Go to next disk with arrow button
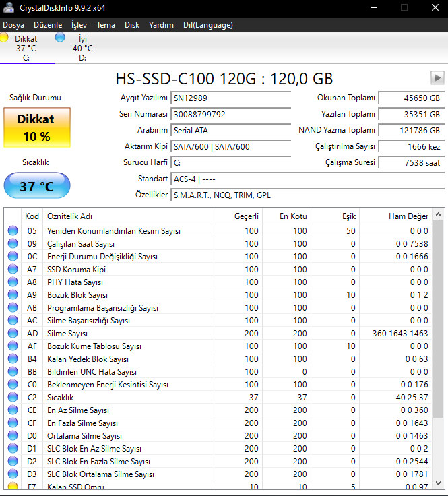 click(437, 77)
